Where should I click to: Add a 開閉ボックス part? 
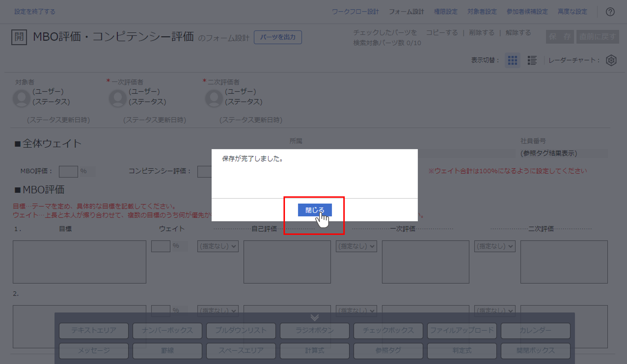536,351
